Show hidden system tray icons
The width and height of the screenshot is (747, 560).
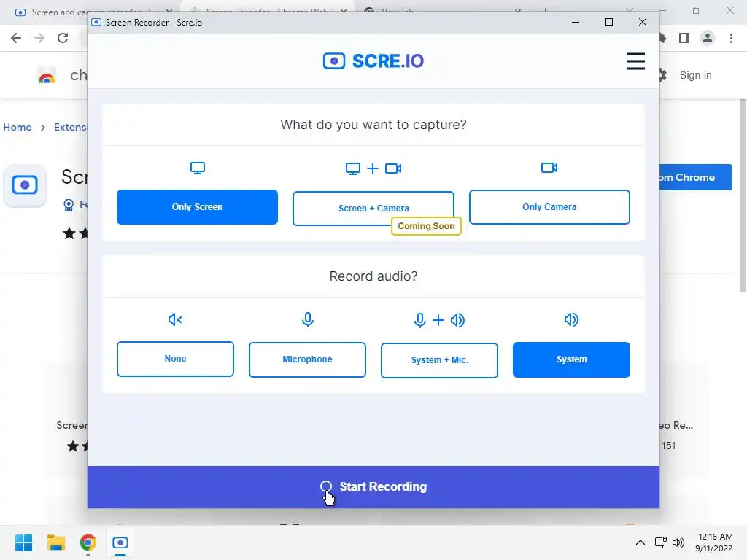[640, 542]
